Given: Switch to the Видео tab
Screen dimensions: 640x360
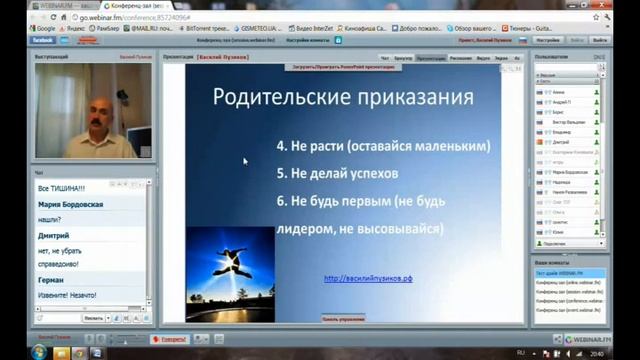Looking at the screenshot, I should (483, 58).
